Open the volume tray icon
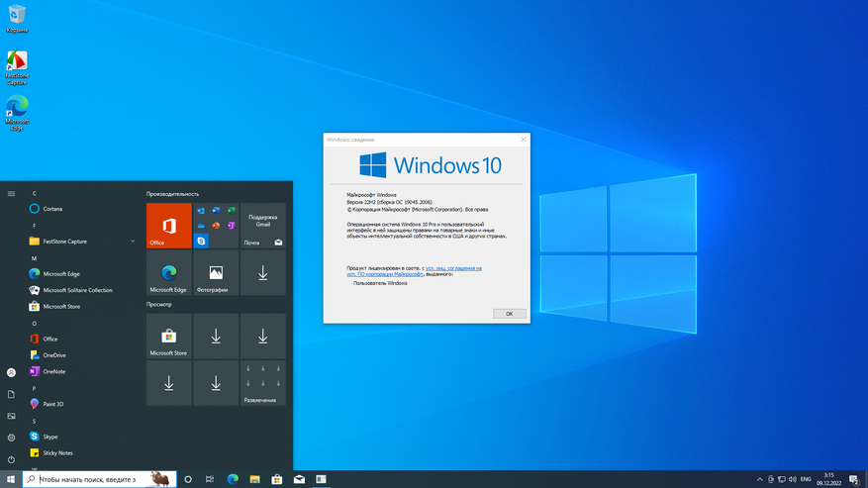The image size is (868, 488). 793,479
